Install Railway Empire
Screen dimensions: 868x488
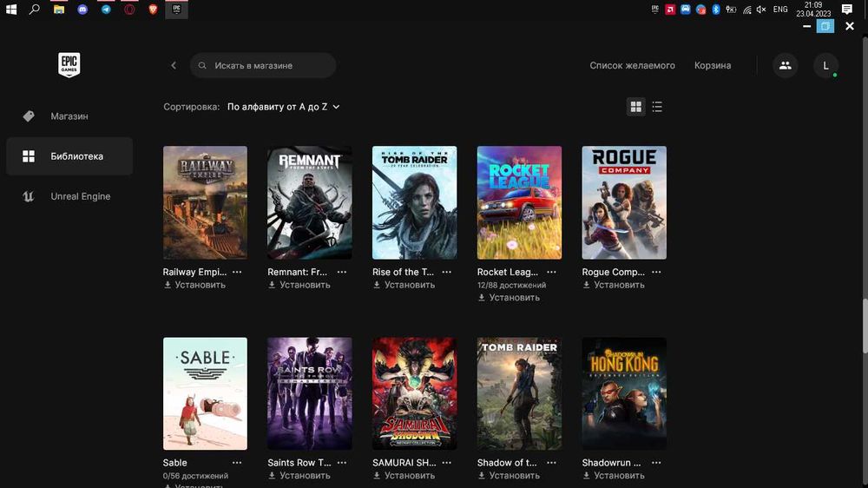194,285
